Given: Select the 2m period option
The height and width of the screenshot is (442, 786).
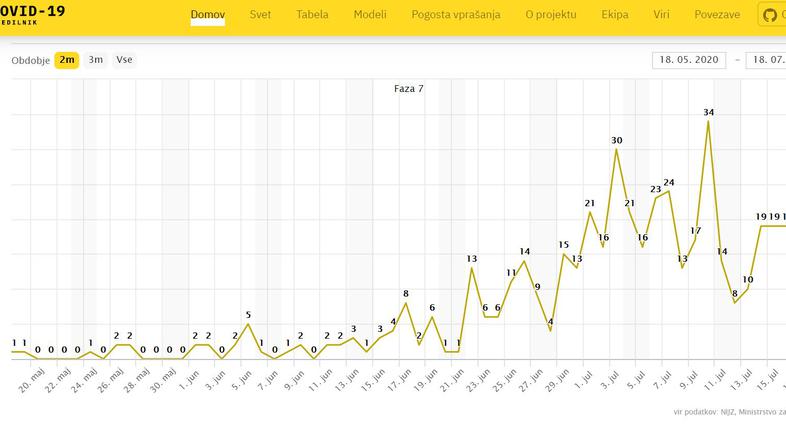Looking at the screenshot, I should 67,60.
